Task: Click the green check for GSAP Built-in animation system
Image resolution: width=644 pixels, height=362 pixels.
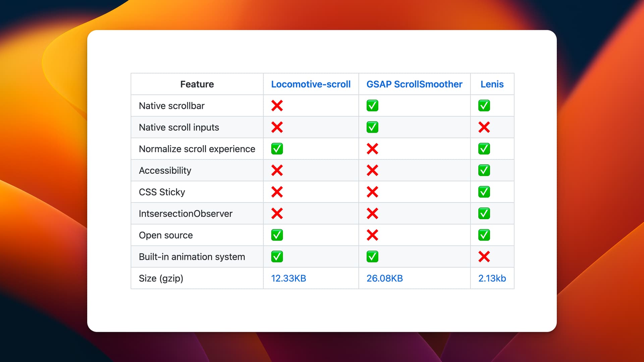Action: tap(372, 257)
